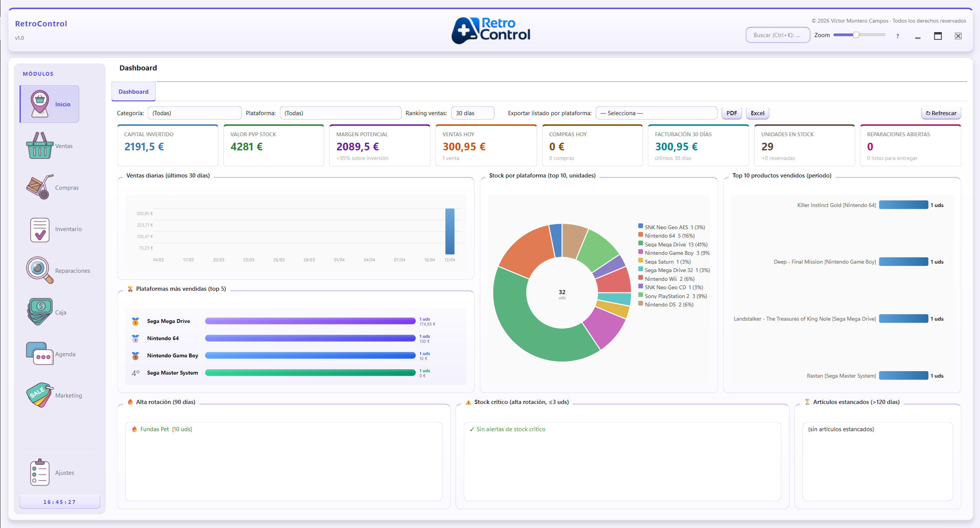Export the listing as PDF

pos(731,113)
